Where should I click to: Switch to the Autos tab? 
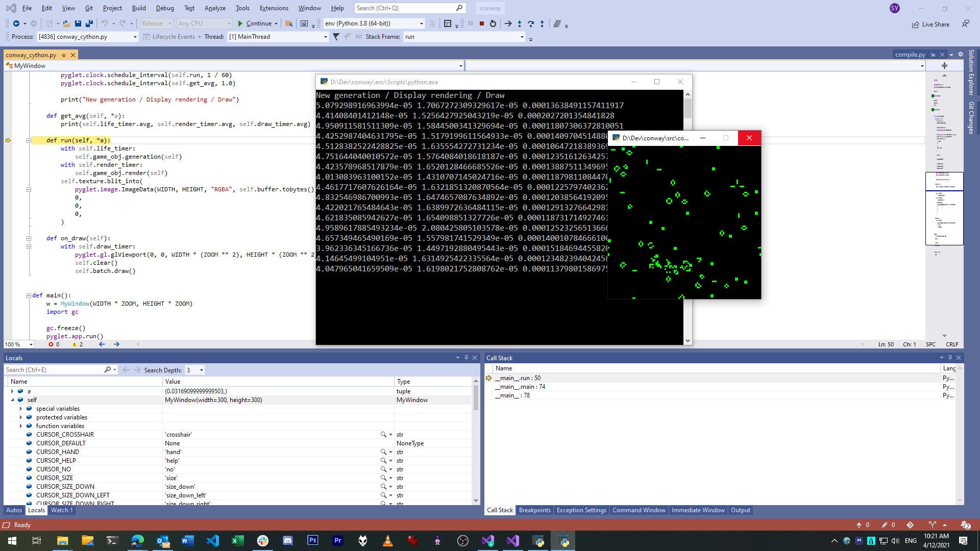point(14,510)
